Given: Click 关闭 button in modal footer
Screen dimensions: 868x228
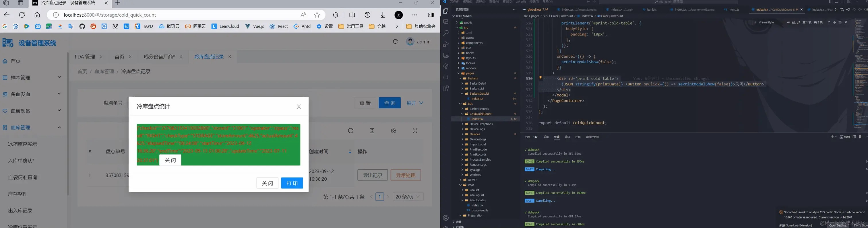Looking at the screenshot, I should pyautogui.click(x=268, y=183).
